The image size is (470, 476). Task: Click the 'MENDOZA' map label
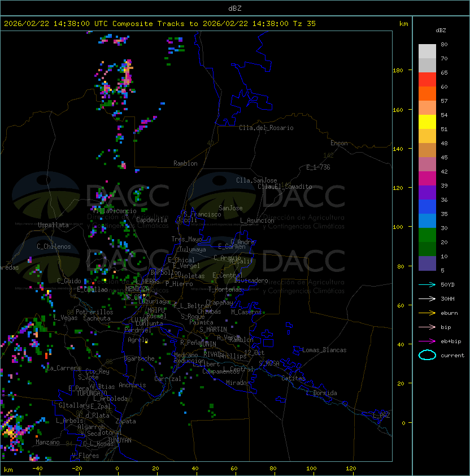pos(137,288)
